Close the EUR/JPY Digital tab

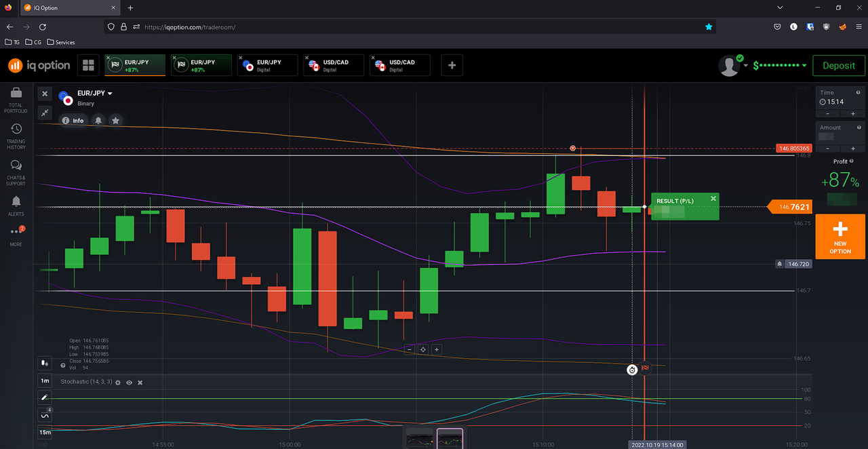pyautogui.click(x=241, y=58)
